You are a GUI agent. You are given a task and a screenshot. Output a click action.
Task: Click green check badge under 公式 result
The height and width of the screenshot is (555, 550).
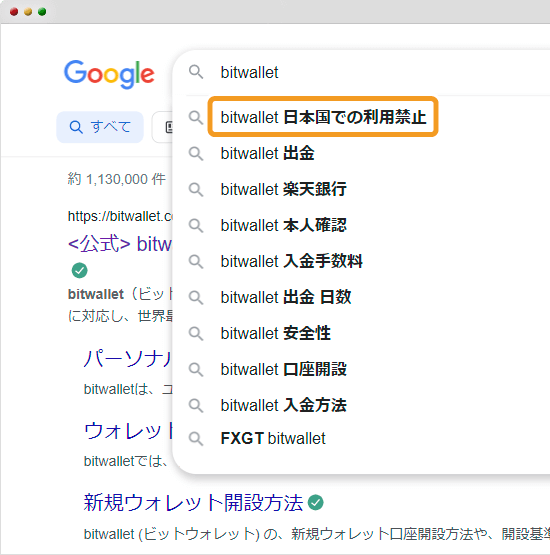(80, 270)
